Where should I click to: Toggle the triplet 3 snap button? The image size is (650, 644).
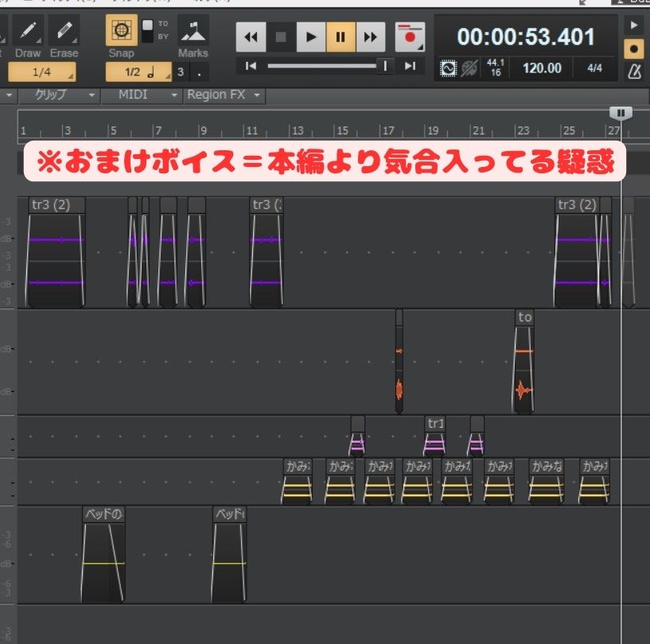[181, 72]
